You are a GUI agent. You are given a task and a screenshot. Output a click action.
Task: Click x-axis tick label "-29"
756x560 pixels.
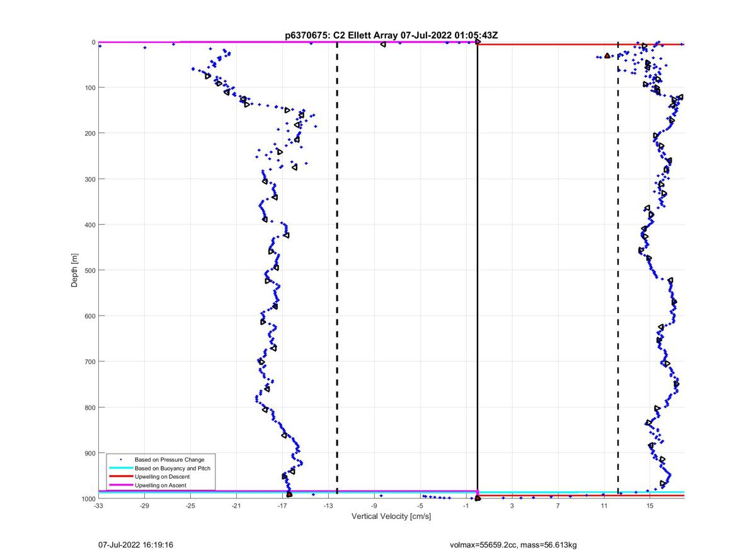pyautogui.click(x=144, y=505)
